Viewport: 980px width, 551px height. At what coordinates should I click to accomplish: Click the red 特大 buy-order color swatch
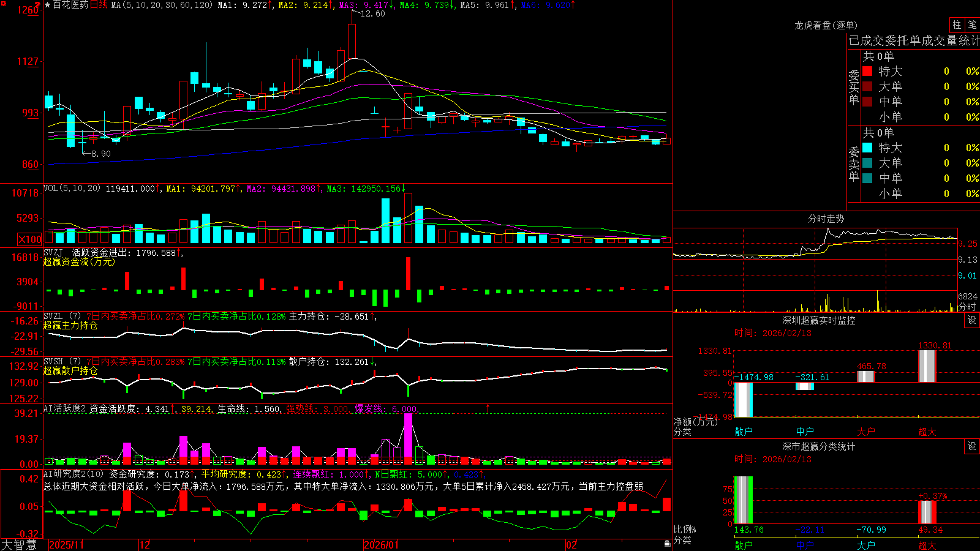867,71
